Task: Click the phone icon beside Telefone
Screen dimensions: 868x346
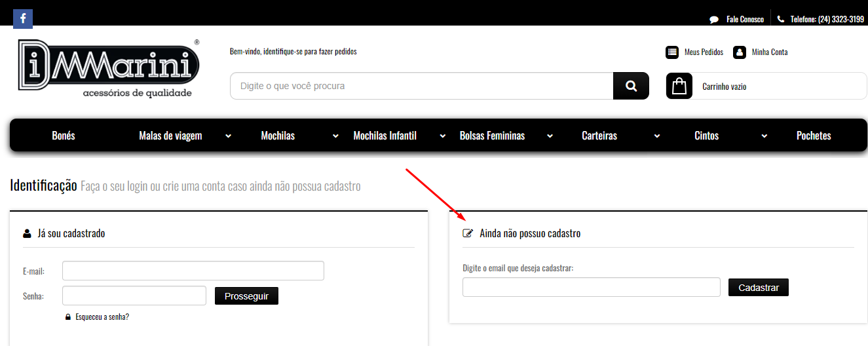Action: pyautogui.click(x=781, y=20)
